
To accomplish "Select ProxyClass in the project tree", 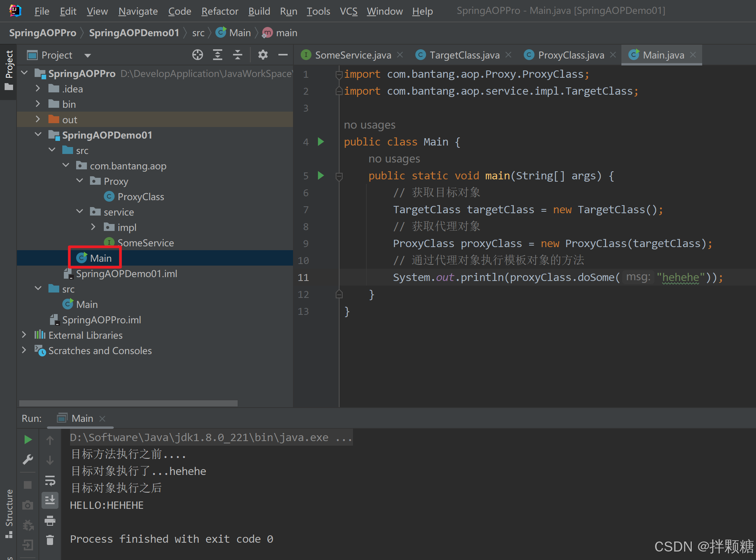I will pos(140,197).
